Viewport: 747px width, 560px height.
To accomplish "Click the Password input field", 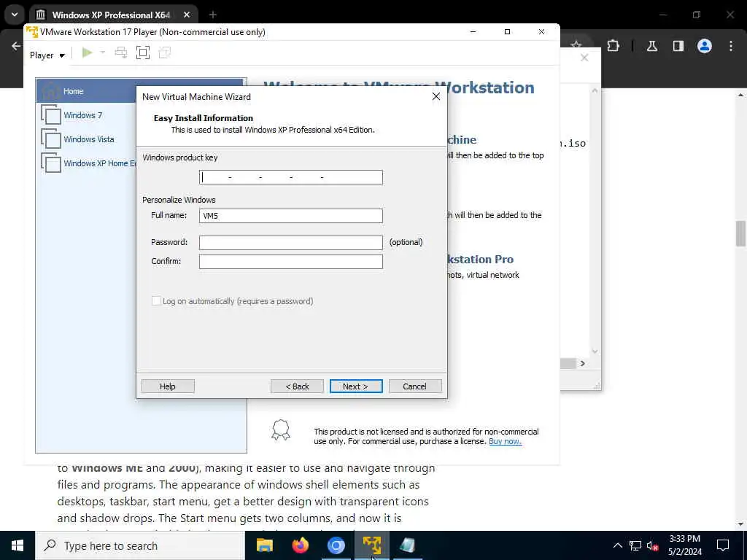I will (290, 242).
